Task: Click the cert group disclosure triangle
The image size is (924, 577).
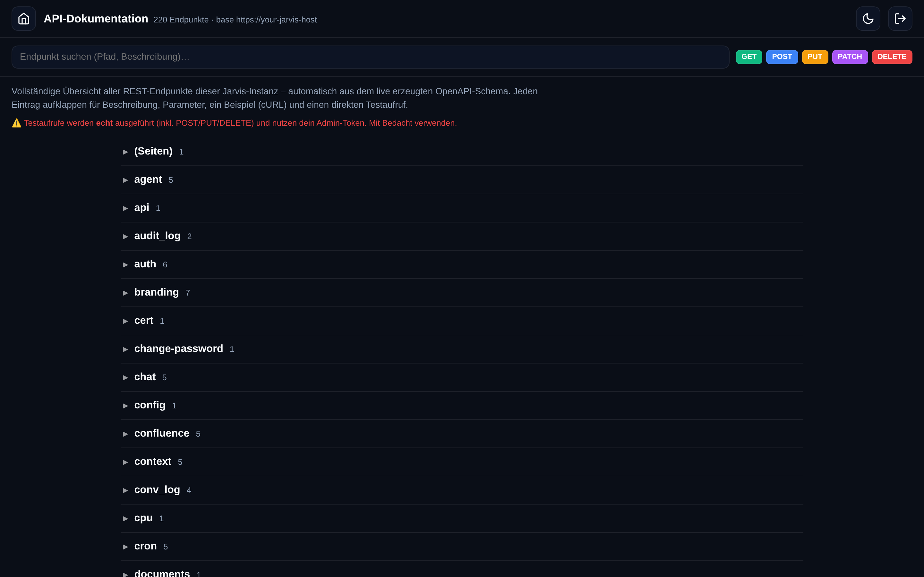Action: coord(125,321)
